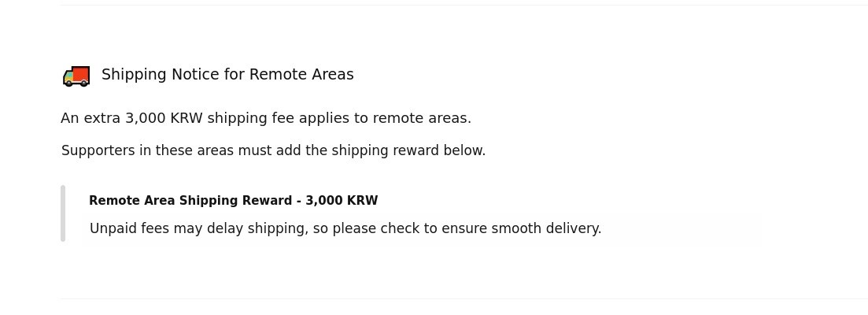The width and height of the screenshot is (868, 315).
Task: Click the gray vertical quote bar
Action: [x=63, y=213]
